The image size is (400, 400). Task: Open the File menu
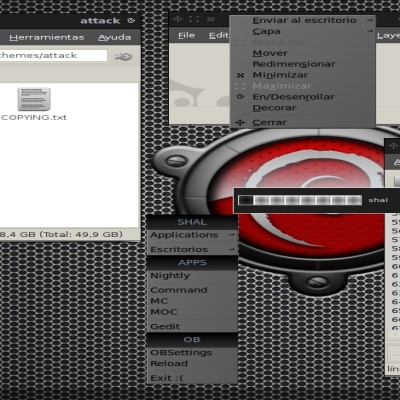186,35
